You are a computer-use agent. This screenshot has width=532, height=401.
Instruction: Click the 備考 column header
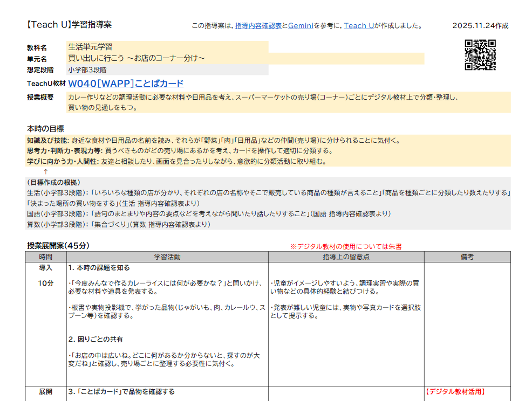point(467,257)
